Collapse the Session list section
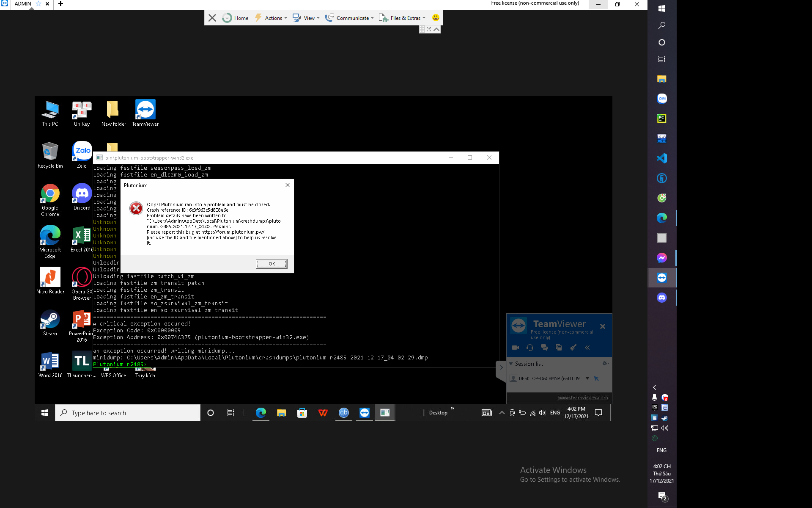 (511, 364)
